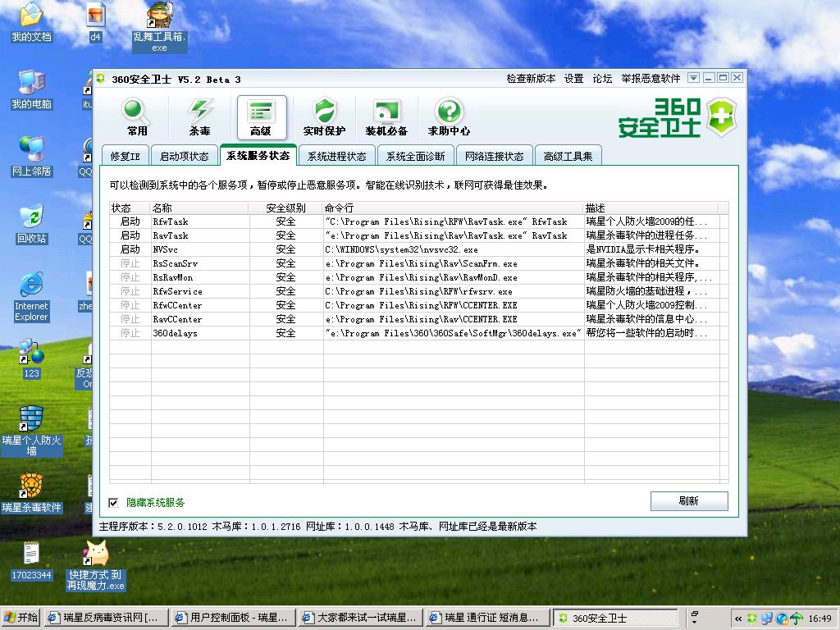Launch 瑞星杀毒软件 desktop shortcut
The image size is (840, 630).
[x=32, y=493]
